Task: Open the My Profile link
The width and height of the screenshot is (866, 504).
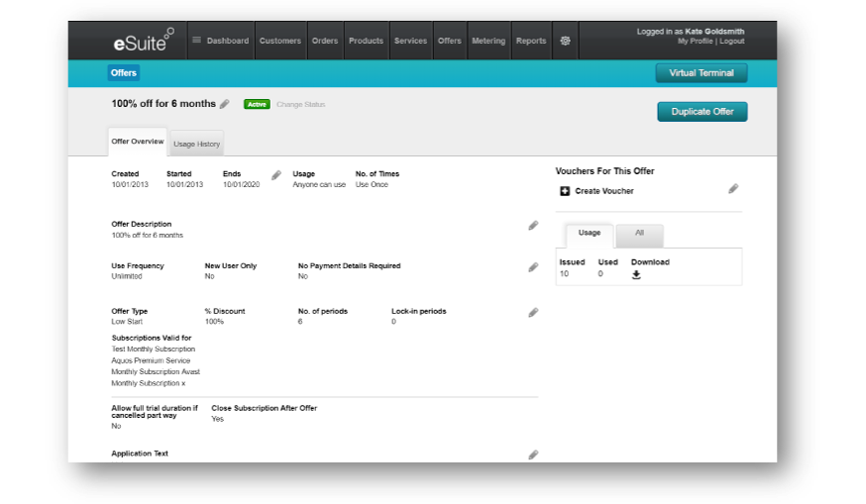Action: coord(695,42)
